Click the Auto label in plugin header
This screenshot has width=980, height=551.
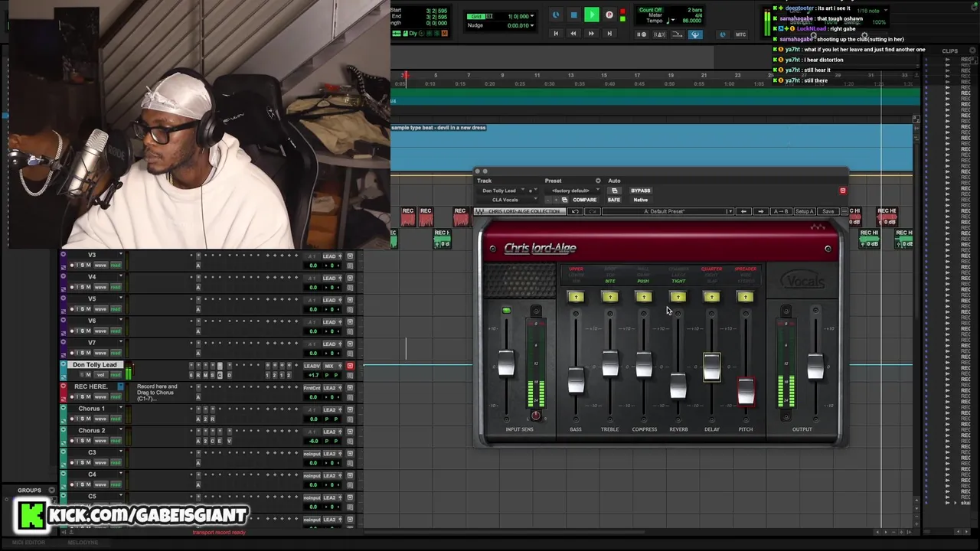(614, 181)
